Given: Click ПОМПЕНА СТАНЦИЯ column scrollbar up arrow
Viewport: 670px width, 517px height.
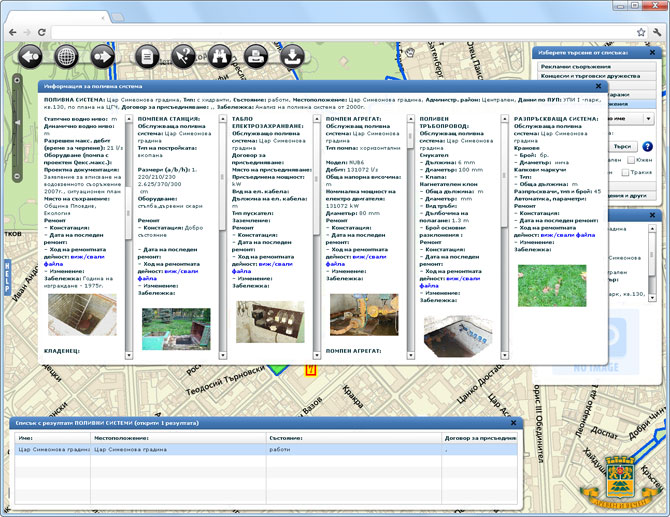Looking at the screenshot, I should [x=223, y=118].
